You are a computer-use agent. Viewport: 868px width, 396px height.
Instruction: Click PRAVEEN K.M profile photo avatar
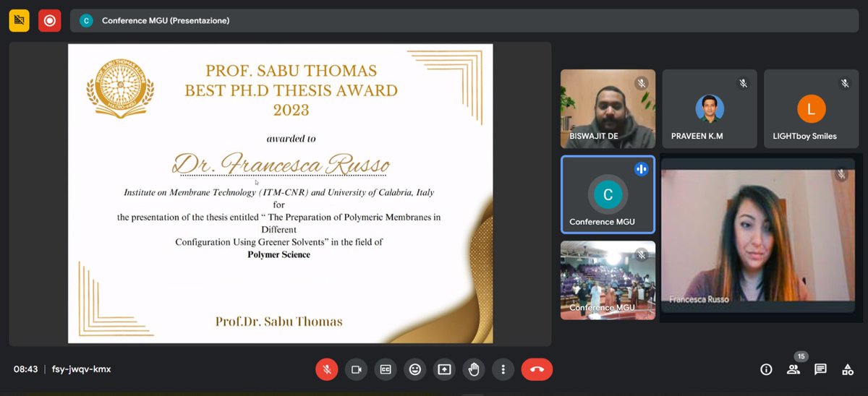(710, 109)
